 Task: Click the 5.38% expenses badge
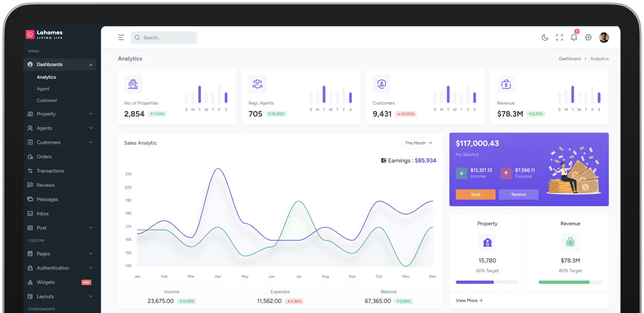[294, 301]
